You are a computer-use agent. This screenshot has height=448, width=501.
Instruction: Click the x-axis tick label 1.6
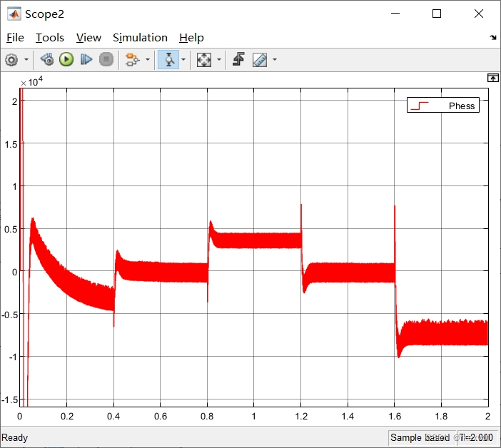click(395, 416)
